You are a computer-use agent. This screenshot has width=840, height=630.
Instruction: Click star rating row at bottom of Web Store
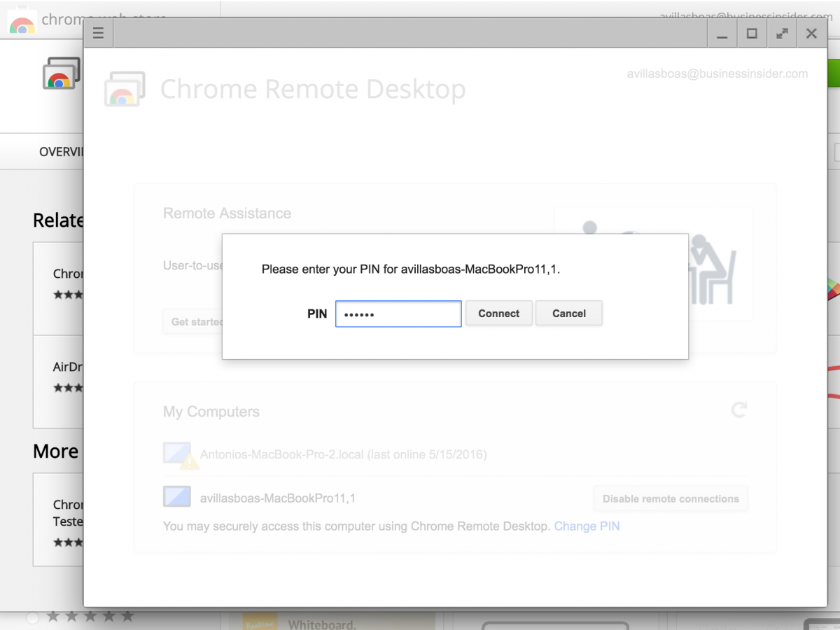[x=90, y=617]
